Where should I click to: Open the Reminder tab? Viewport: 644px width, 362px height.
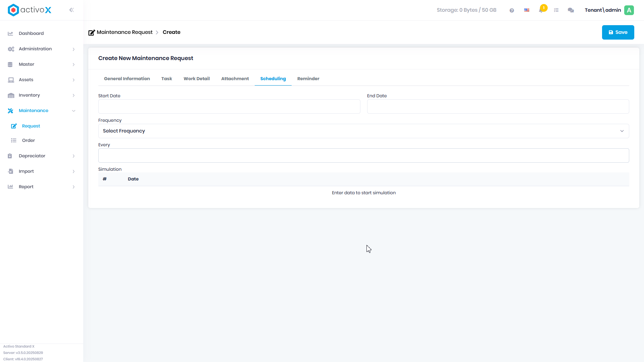click(x=308, y=79)
